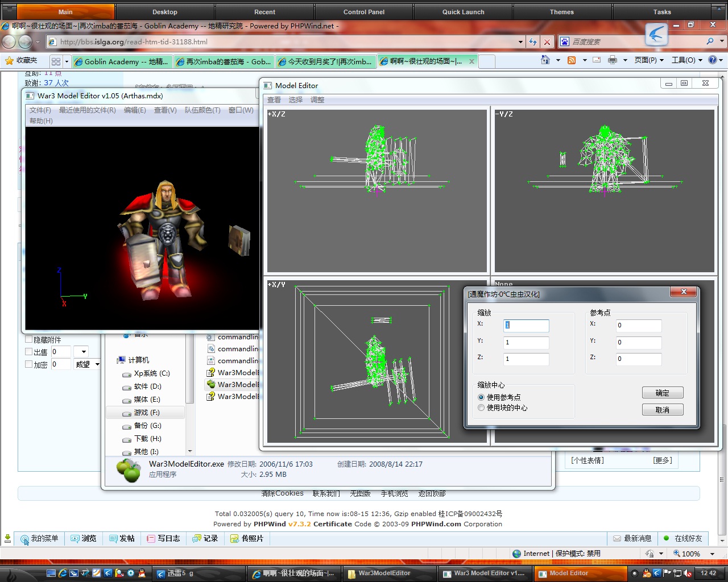The image size is (728, 582).
Task: Click the IE address bar URL
Action: (134, 41)
